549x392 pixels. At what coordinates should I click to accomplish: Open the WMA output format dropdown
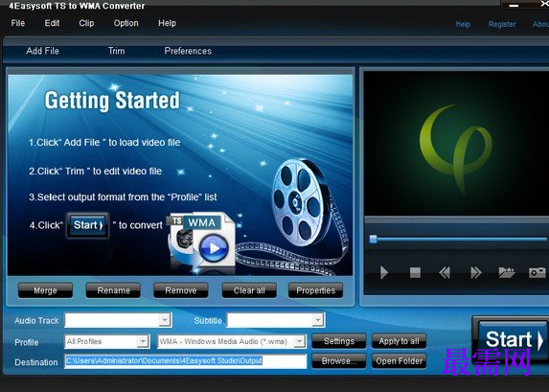pos(299,341)
